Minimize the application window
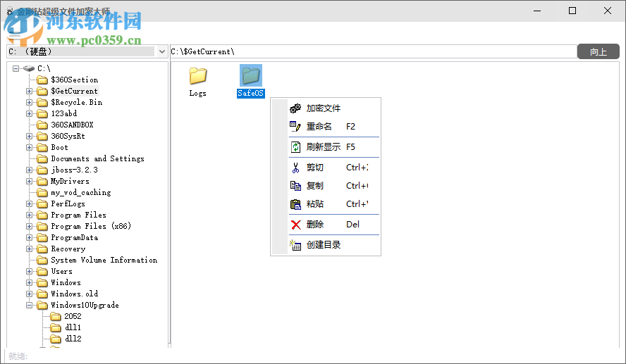Viewport: 626px width, 364px height. [537, 11]
